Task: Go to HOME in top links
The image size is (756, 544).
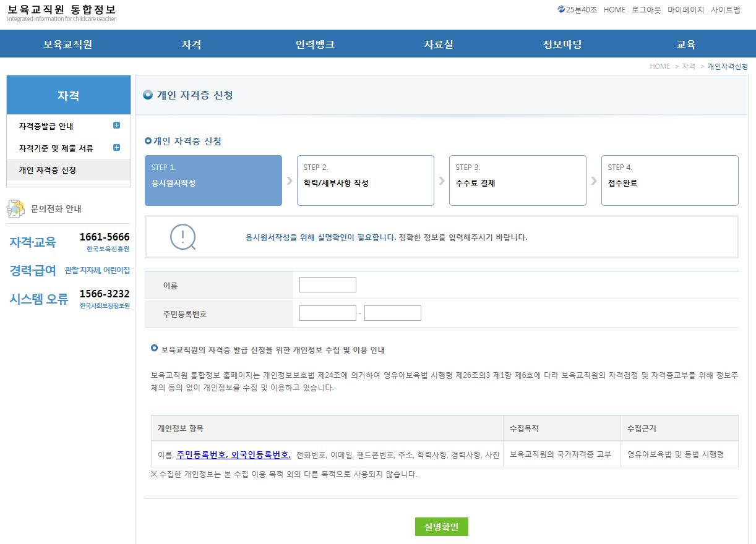Action: (x=614, y=10)
